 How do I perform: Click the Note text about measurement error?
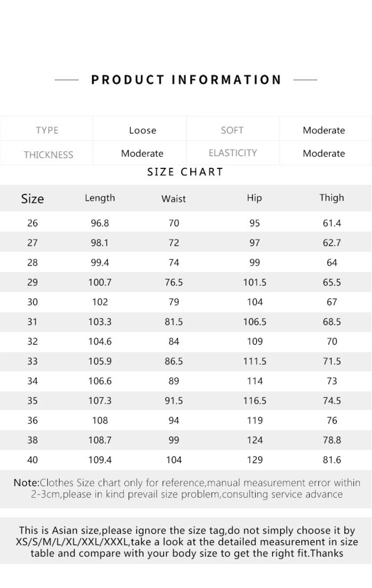coord(187,488)
